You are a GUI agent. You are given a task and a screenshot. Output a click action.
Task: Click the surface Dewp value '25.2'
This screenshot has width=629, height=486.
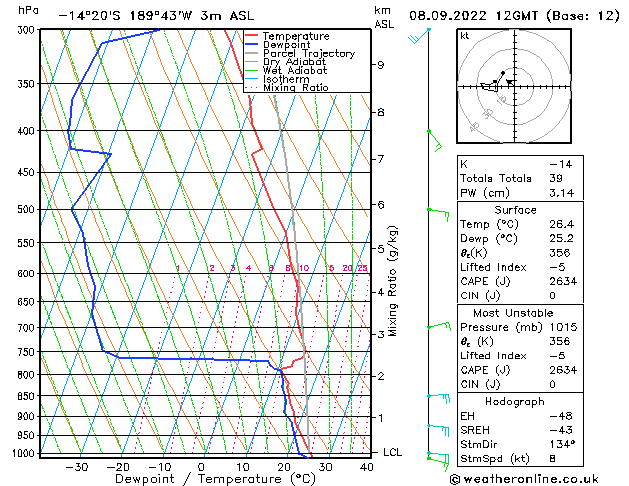[x=562, y=238]
